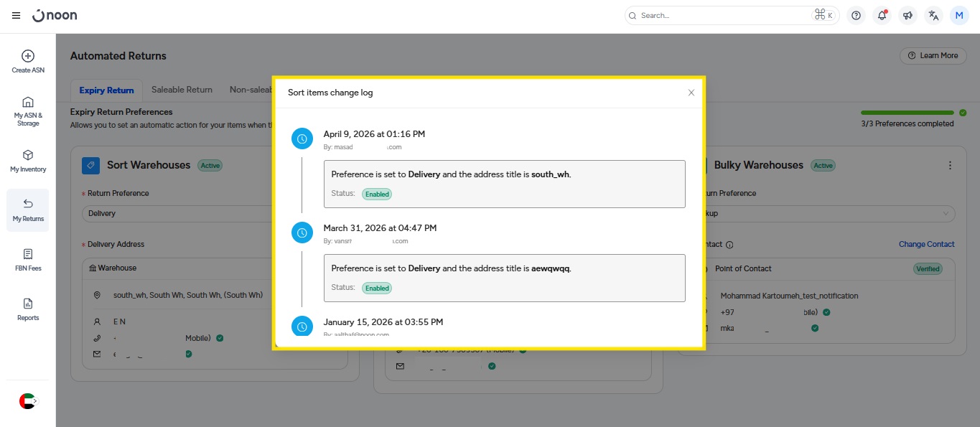Screen dimensions: 980x427
Task: Click Create ASN in the sidebar
Action: (28, 62)
